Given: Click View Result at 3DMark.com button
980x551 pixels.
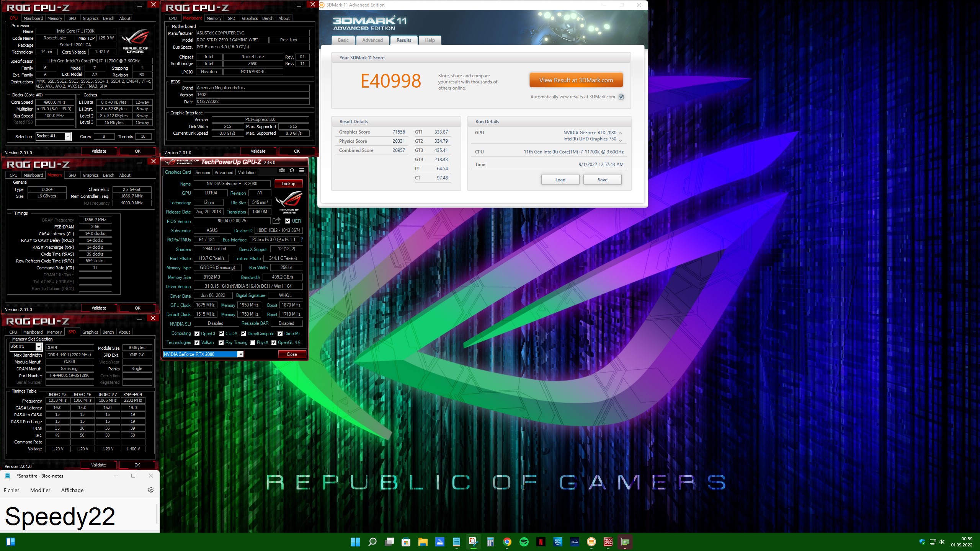Looking at the screenshot, I should pyautogui.click(x=576, y=80).
